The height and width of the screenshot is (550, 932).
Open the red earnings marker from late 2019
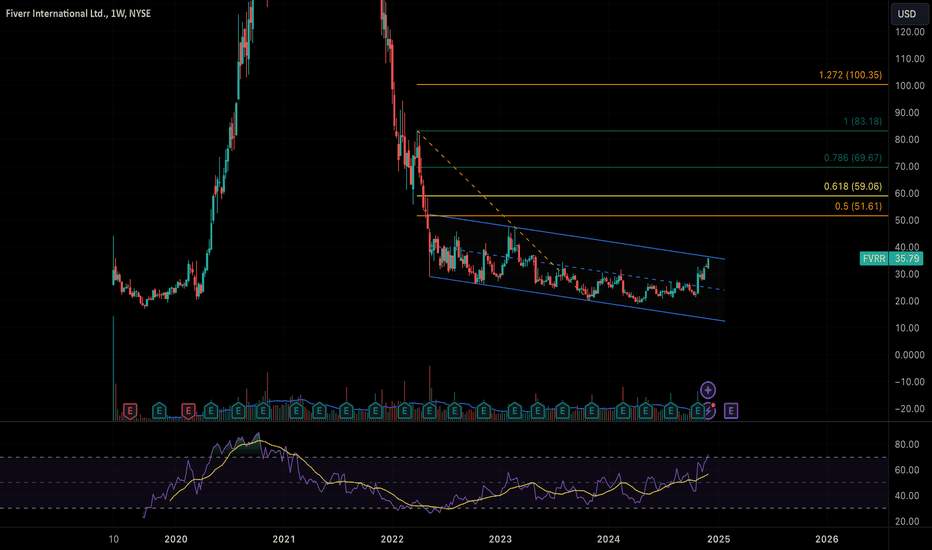[x=130, y=410]
